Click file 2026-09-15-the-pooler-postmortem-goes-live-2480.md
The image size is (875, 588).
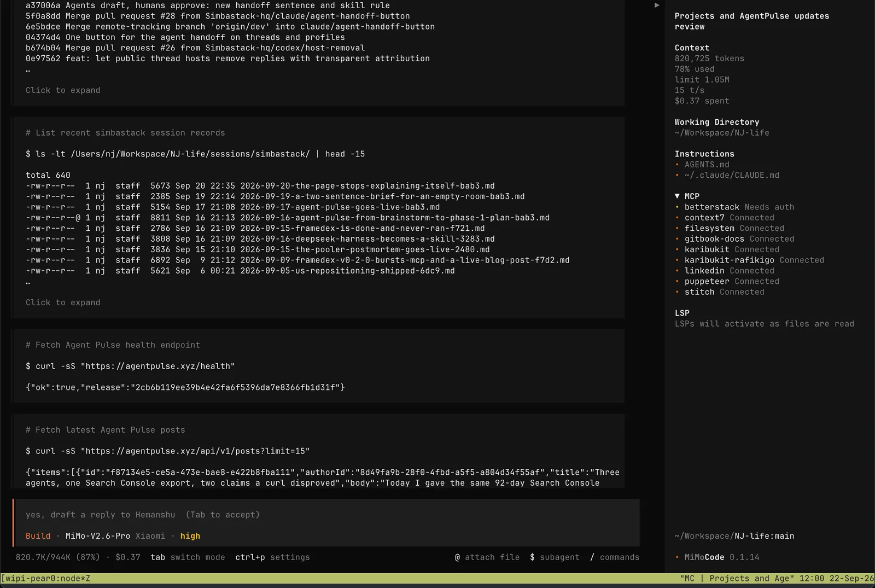click(365, 249)
